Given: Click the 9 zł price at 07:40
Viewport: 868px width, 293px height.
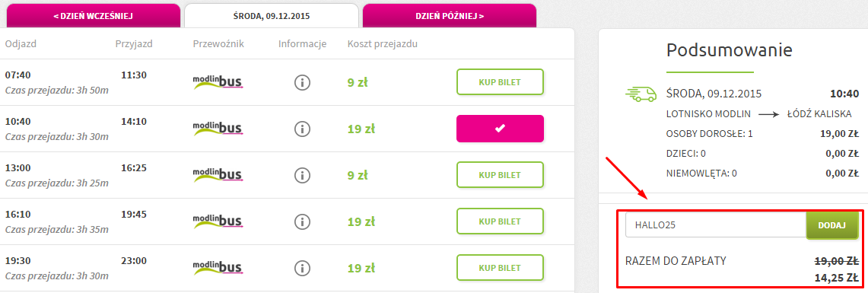Looking at the screenshot, I should point(358,83).
